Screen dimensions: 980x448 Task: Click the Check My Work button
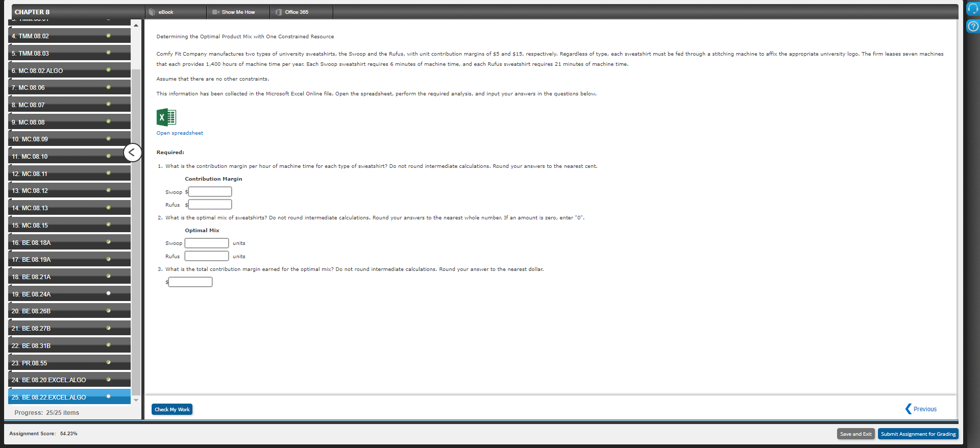pos(172,409)
